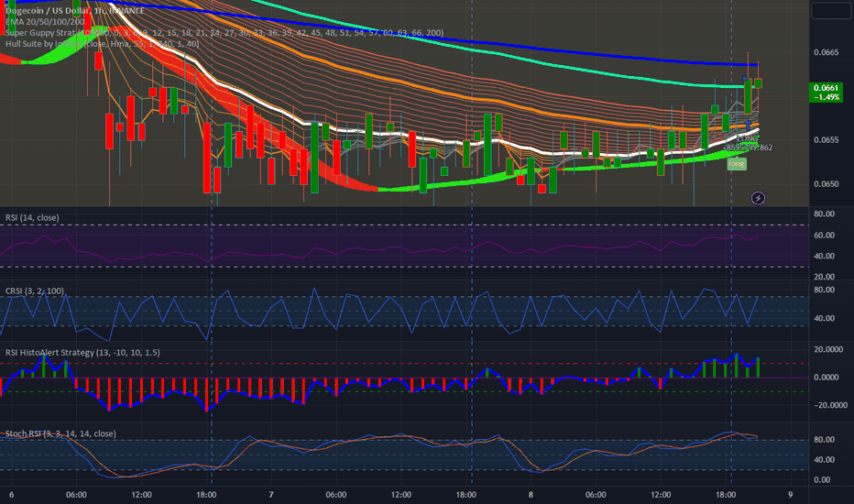The width and height of the screenshot is (854, 504).
Task: Click the day 9 label on time axis
Action: click(x=790, y=495)
